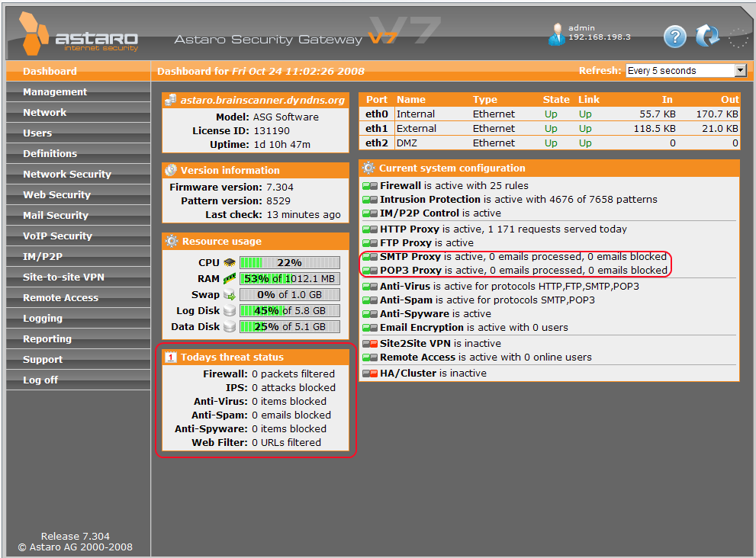Image resolution: width=756 pixels, height=558 pixels.
Task: Click the Todays threat status calendar icon
Action: tap(171, 357)
